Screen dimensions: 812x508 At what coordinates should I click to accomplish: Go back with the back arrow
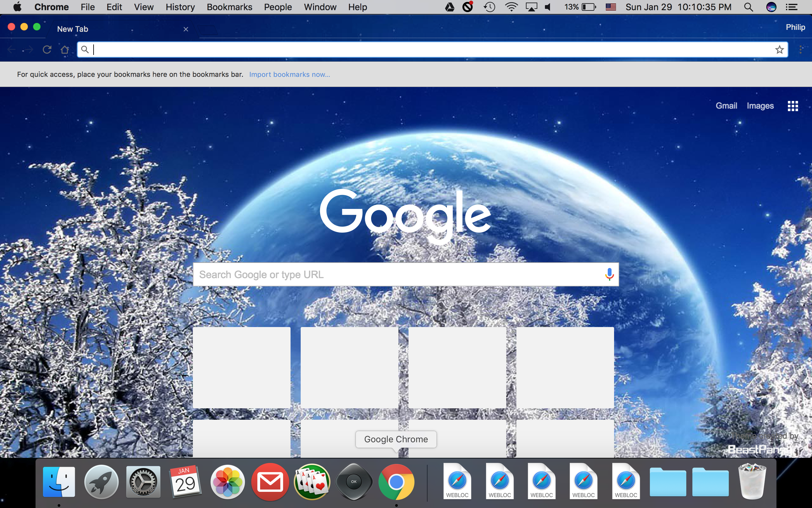click(x=11, y=50)
